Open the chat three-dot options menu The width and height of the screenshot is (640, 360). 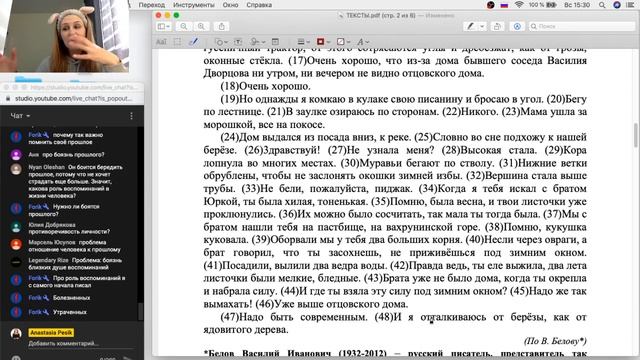[x=131, y=116]
